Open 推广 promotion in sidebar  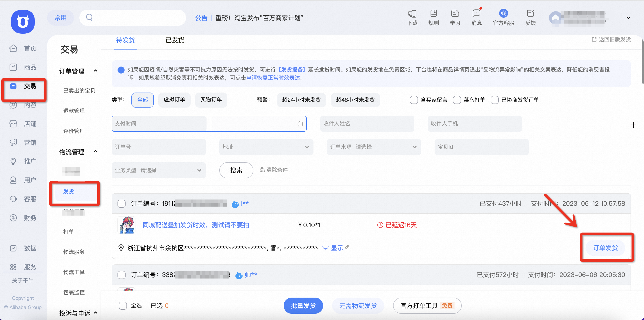point(23,161)
